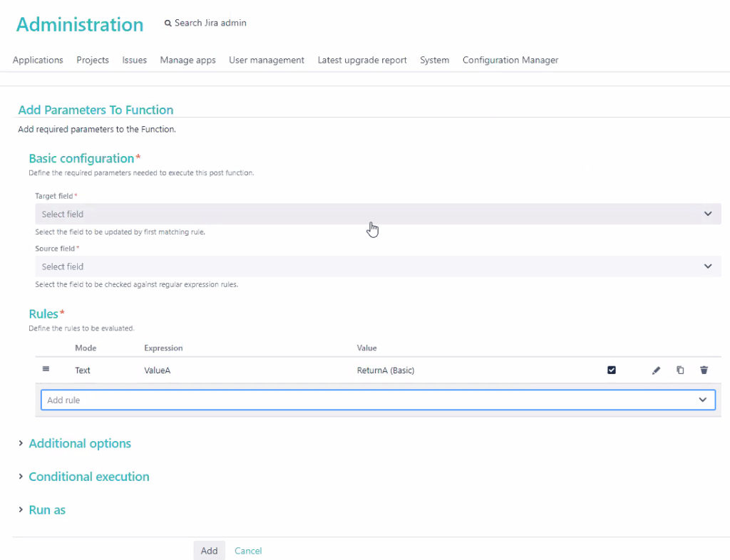The width and height of the screenshot is (730, 560).
Task: Delete the ValueA rule with trash icon
Action: [x=704, y=370]
